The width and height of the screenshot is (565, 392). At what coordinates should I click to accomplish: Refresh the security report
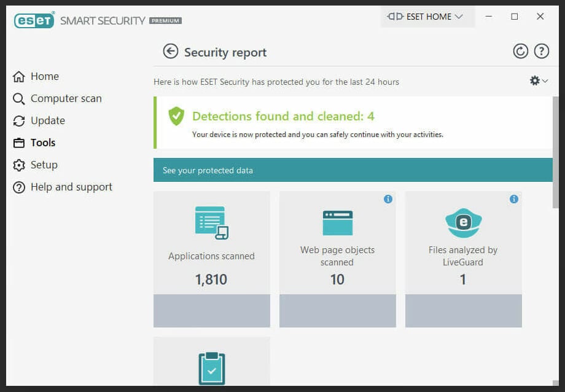point(520,51)
